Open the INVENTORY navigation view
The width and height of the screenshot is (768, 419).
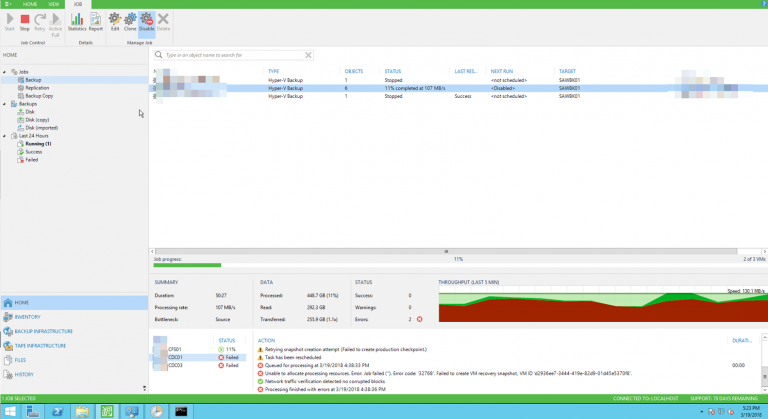click(74, 317)
